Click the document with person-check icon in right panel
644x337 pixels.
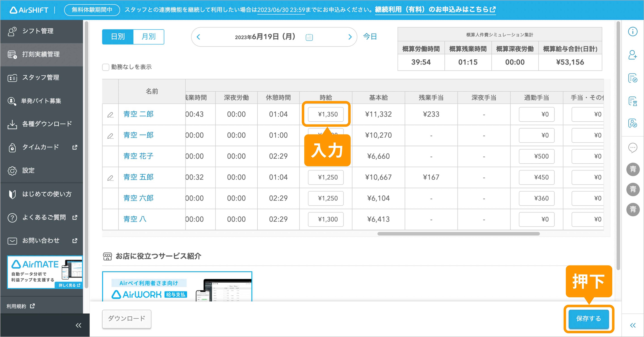point(633,123)
